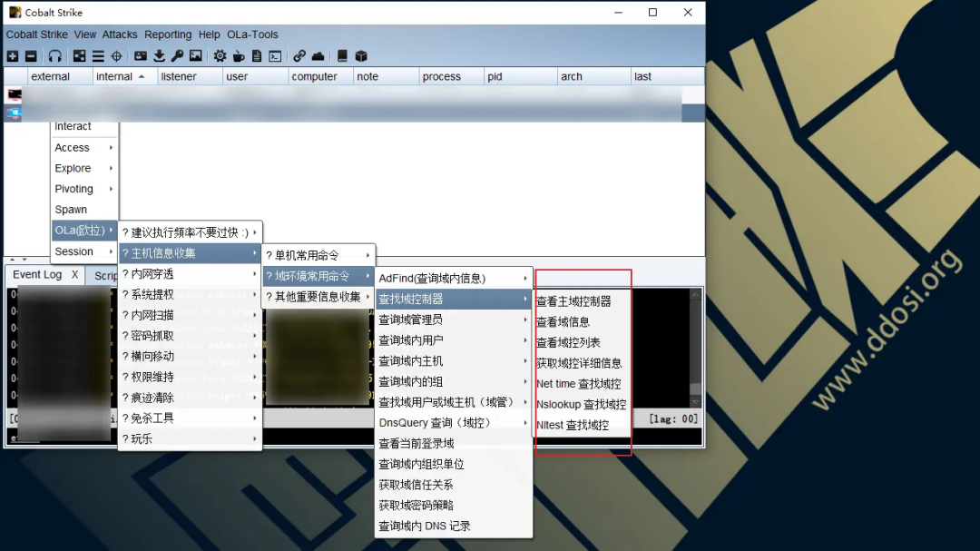Close the Event Log tab with X

pos(75,274)
